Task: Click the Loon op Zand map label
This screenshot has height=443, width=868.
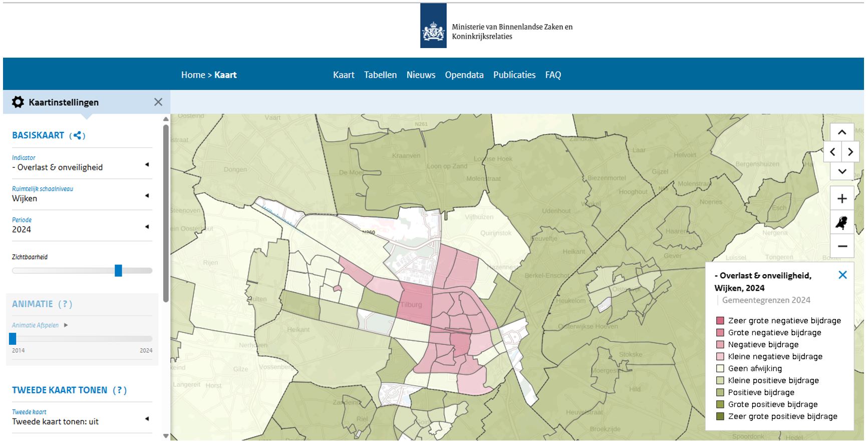Action: click(447, 166)
